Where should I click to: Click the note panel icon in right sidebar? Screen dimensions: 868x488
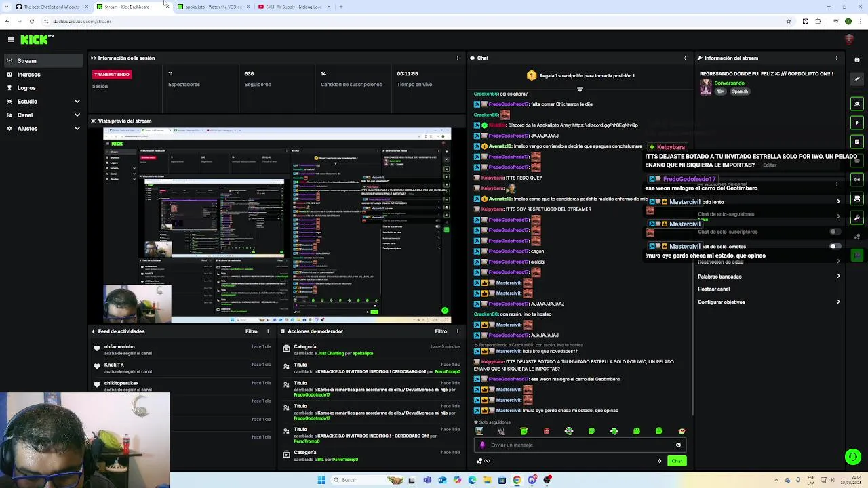[x=857, y=142]
